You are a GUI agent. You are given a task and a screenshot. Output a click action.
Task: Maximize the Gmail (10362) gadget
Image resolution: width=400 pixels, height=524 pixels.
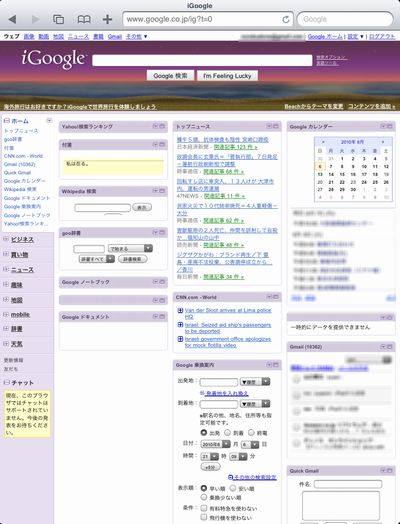tap(390, 347)
